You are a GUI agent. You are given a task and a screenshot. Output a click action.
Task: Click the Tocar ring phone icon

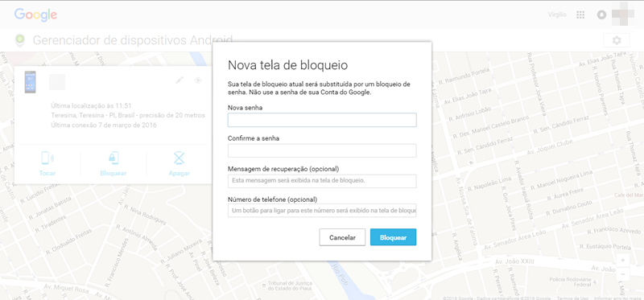coord(47,158)
